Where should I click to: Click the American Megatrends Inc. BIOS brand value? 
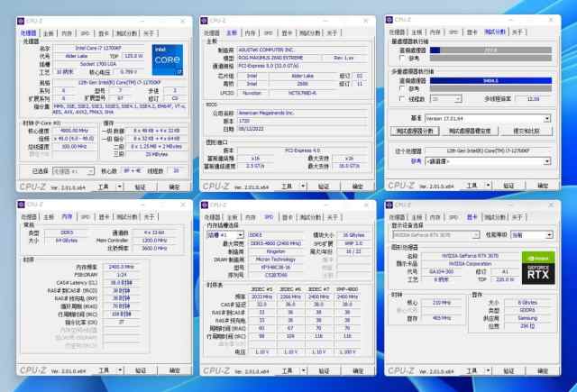tap(303, 113)
